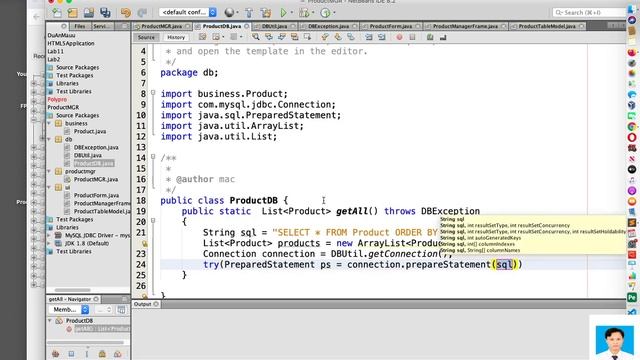Viewport: 640px width, 360px height.
Task: Toggle Highlight Search in the editor toolbar
Action: pyautogui.click(x=294, y=37)
